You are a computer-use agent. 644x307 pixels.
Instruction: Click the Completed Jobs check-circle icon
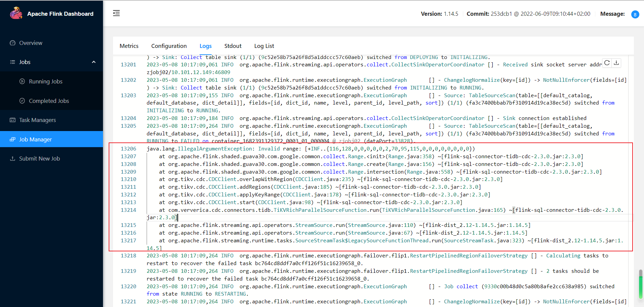pos(22,101)
